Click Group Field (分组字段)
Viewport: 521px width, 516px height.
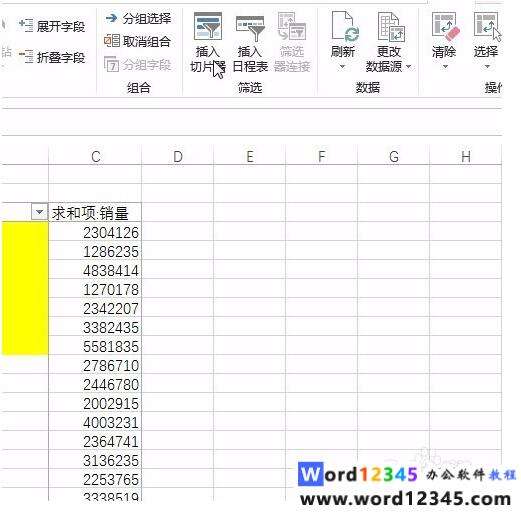tap(137, 65)
